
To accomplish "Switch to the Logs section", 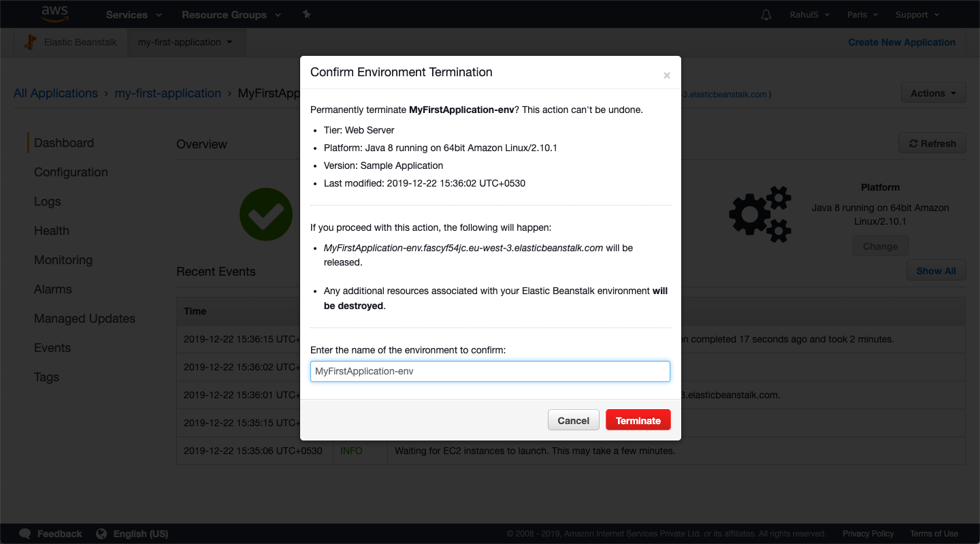I will 47,201.
